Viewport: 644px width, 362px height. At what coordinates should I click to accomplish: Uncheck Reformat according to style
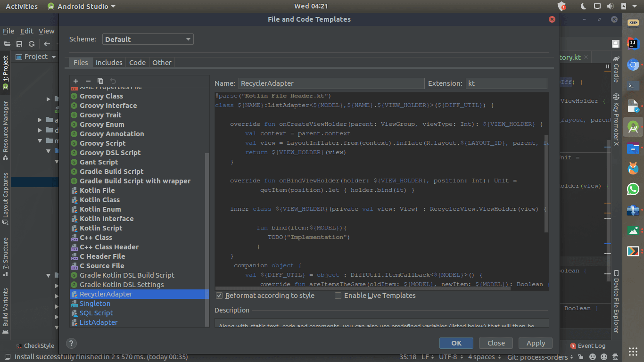tap(219, 296)
